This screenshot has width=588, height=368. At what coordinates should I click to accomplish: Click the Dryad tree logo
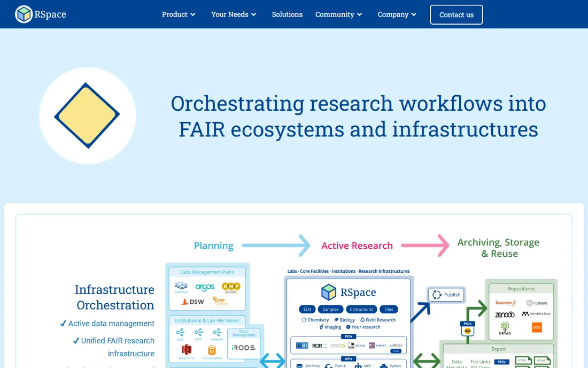pos(505,328)
